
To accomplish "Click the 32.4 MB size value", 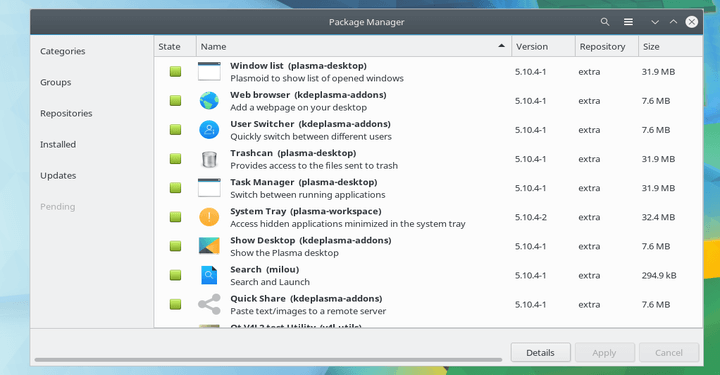I will (658, 217).
